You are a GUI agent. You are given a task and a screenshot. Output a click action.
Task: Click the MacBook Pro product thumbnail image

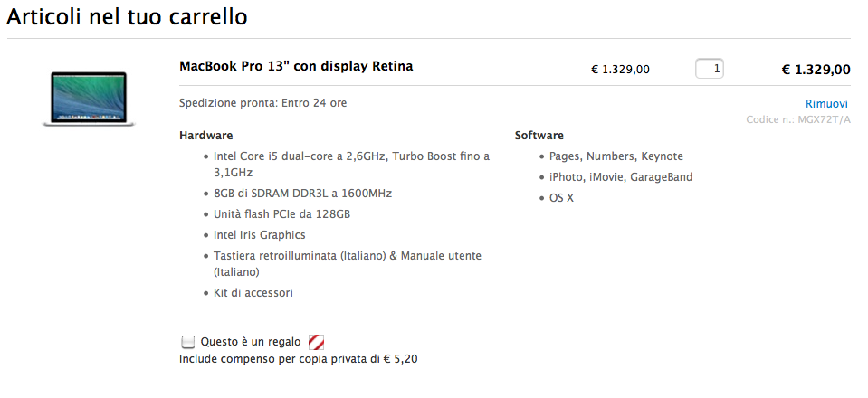pyautogui.click(x=87, y=98)
